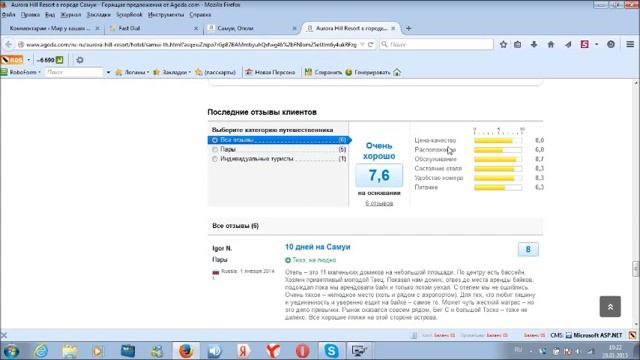Click the RoboForm home icon

pyautogui.click(x=397, y=72)
